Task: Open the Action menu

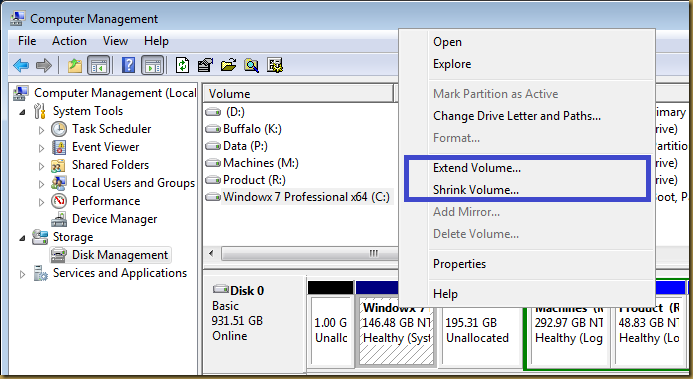Action: tap(69, 41)
